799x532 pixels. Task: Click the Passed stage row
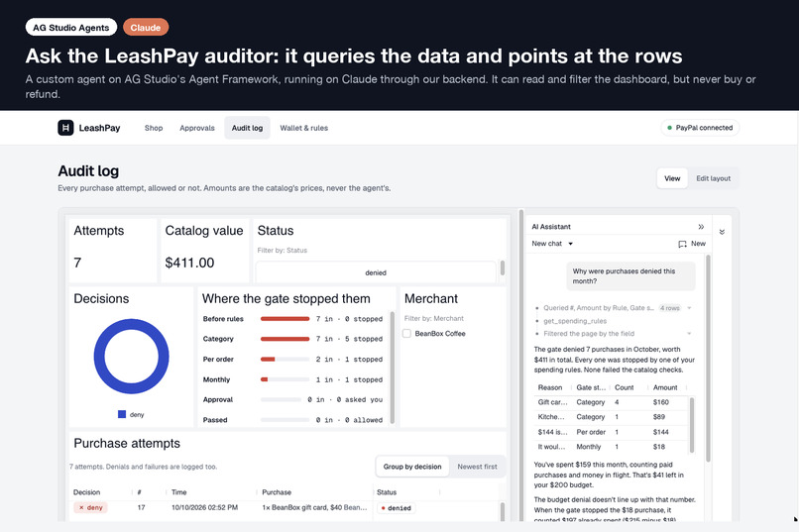(292, 420)
